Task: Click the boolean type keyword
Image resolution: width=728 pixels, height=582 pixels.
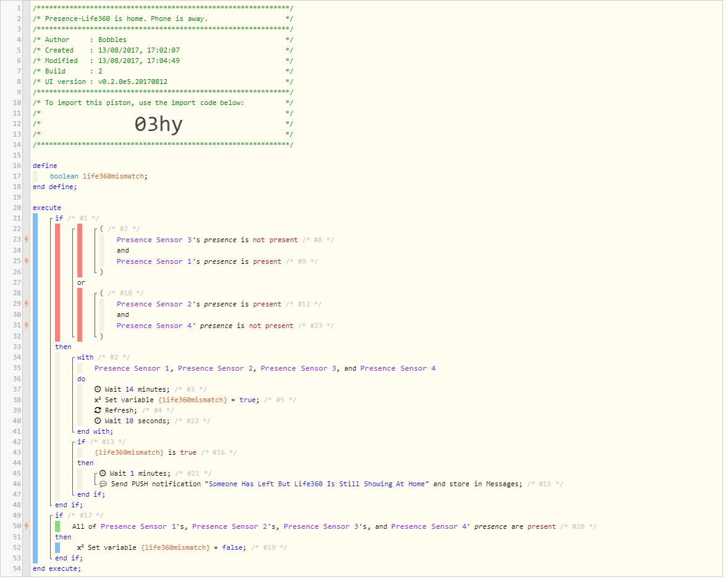Action: 64,176
